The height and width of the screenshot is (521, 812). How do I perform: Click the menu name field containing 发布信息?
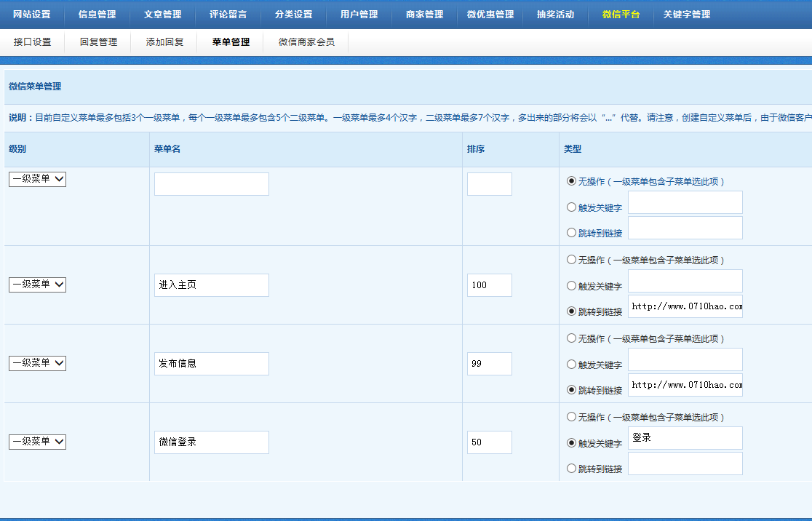tap(211, 364)
